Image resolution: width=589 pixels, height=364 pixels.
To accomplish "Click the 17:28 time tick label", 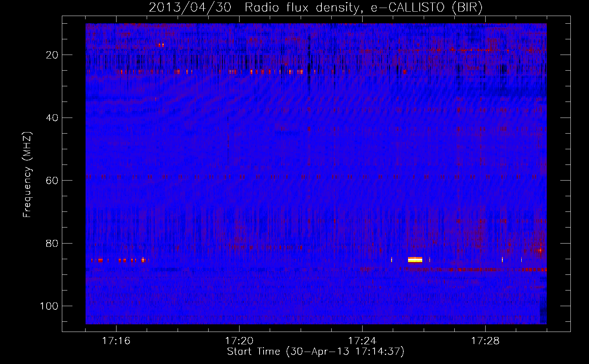I will (485, 341).
